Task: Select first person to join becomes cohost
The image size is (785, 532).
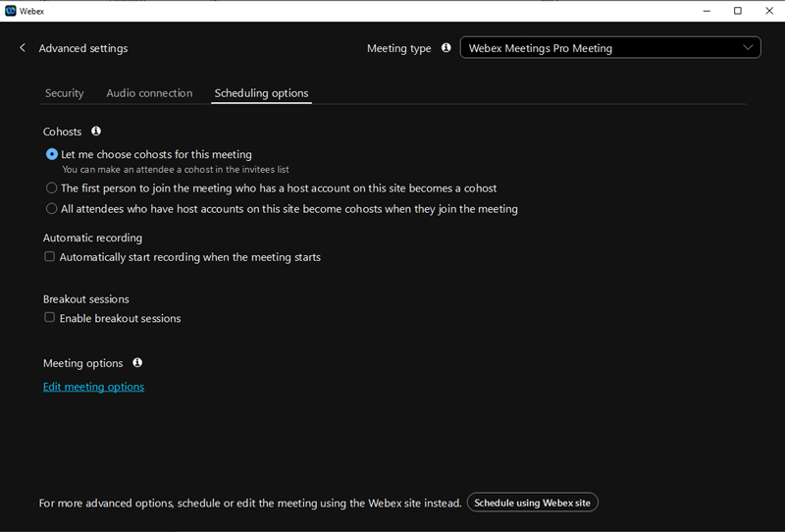Action: tap(52, 188)
